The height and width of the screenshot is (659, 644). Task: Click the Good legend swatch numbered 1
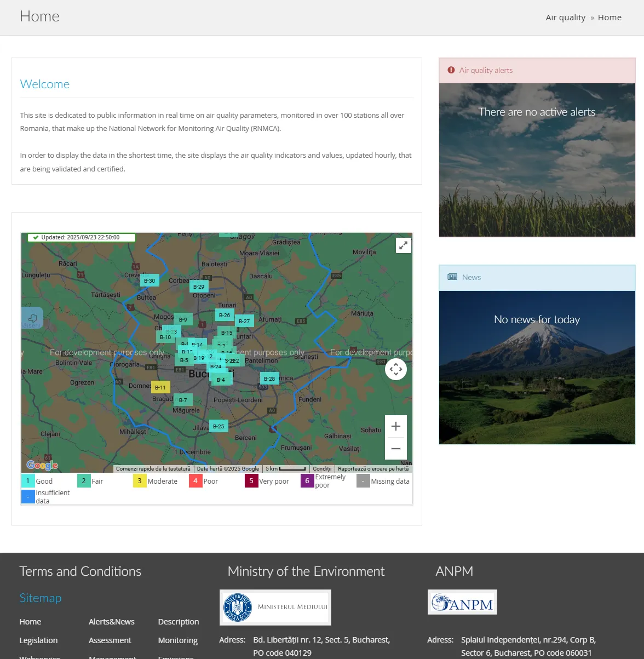pos(28,480)
